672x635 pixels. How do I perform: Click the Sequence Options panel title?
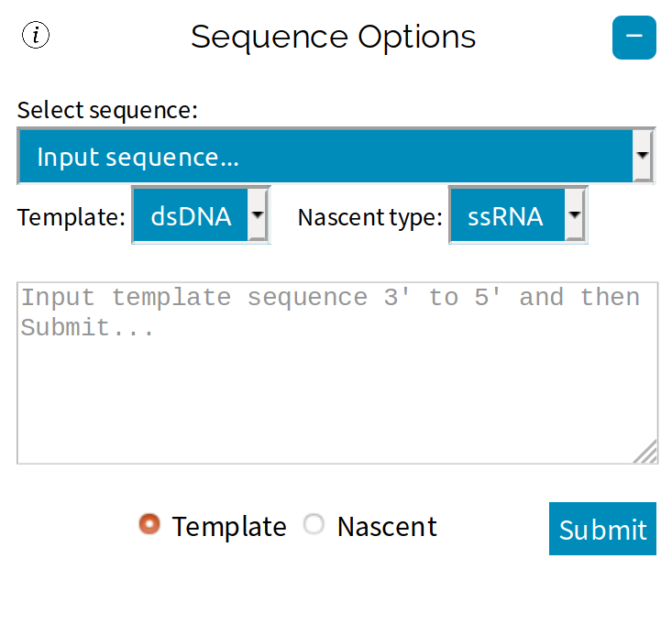pyautogui.click(x=334, y=38)
